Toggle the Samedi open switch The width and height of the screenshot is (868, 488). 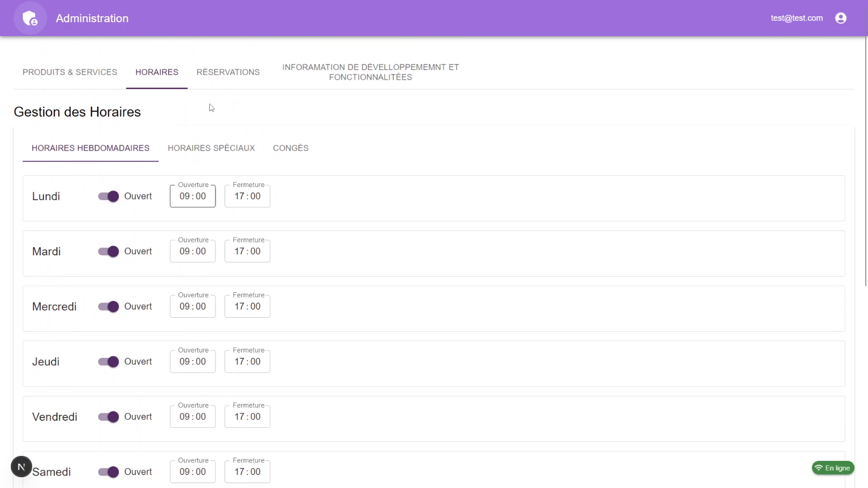point(108,472)
